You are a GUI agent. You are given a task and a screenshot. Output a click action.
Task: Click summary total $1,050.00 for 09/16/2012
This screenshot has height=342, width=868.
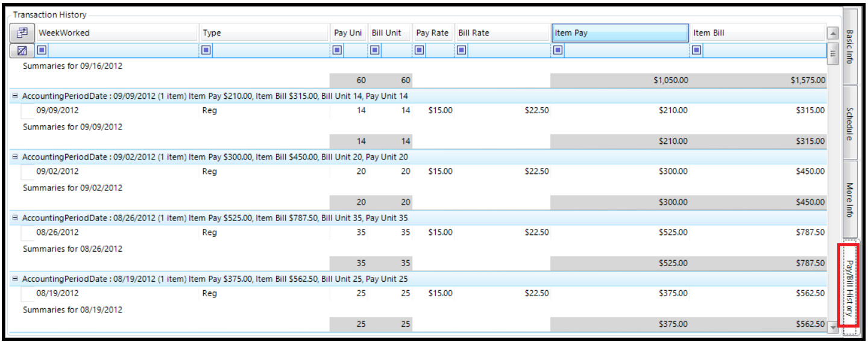coord(670,80)
